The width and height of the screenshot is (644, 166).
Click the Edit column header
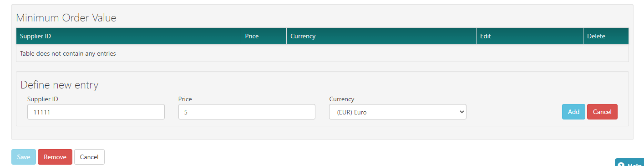point(530,36)
